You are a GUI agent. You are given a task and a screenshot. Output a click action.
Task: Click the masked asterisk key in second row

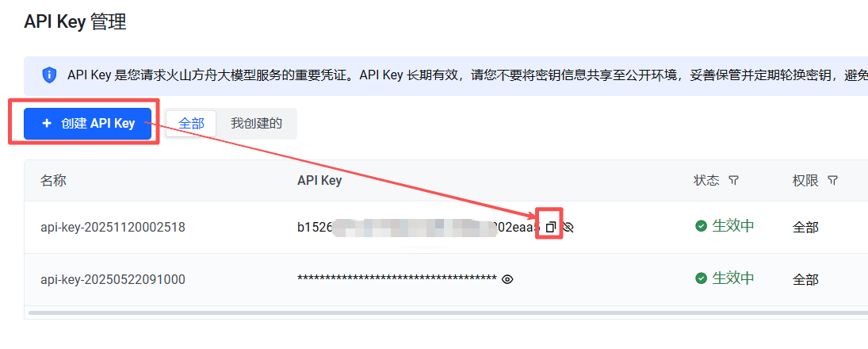pos(397,278)
